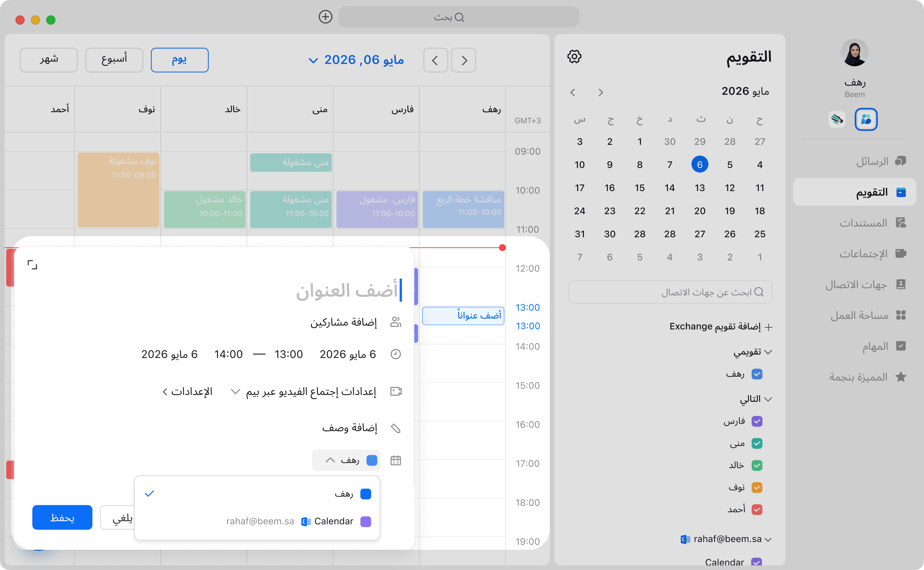
Task: Select day 13 in the mini calendar
Action: (x=699, y=188)
